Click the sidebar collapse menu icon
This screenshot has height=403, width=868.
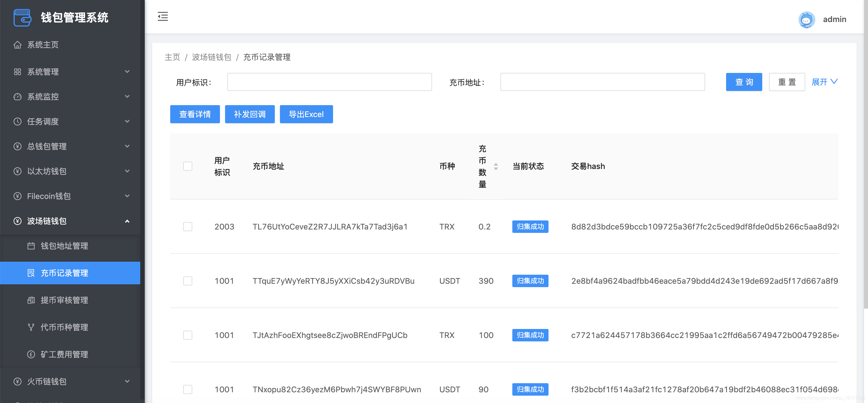click(x=163, y=16)
